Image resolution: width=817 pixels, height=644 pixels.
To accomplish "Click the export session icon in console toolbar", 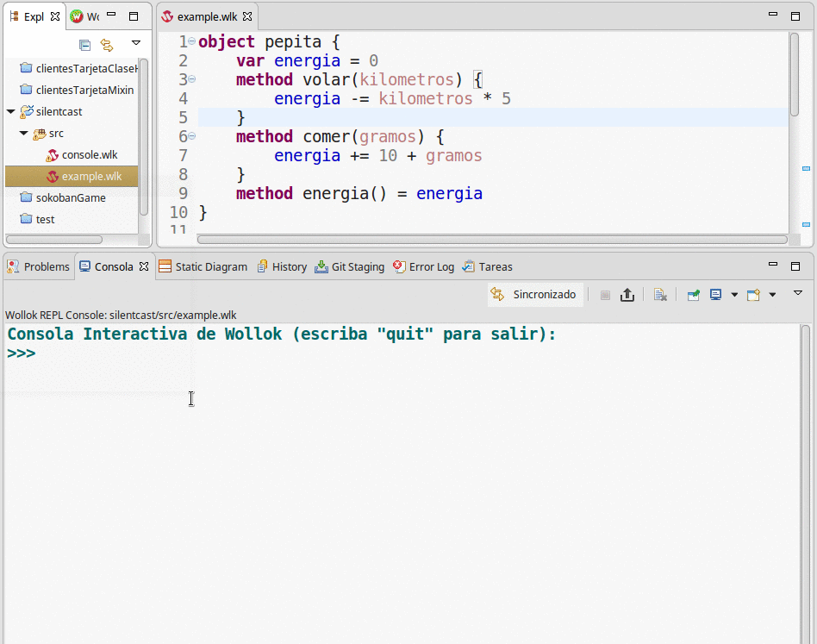I will (x=627, y=295).
